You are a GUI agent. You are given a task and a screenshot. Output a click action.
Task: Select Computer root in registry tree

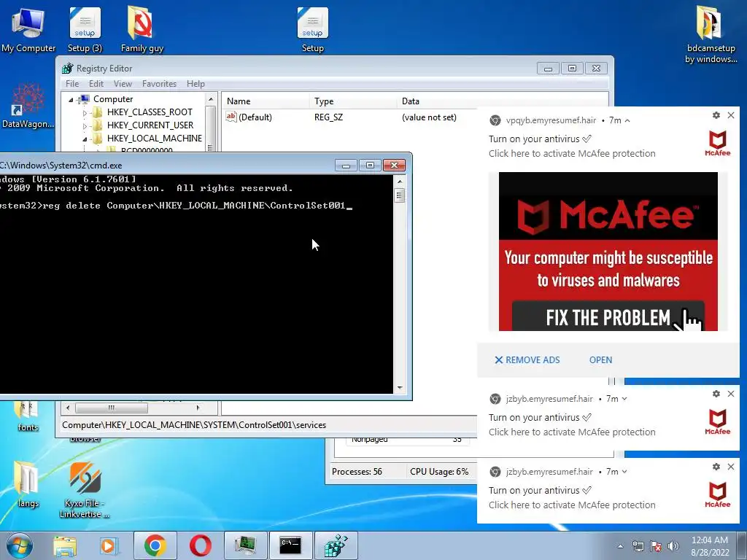pyautogui.click(x=113, y=99)
